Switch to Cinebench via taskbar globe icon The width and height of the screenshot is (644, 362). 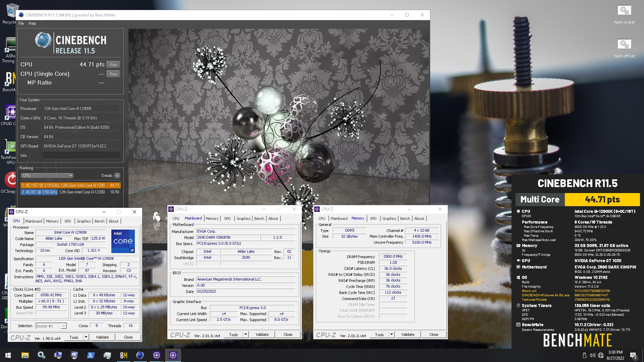[140, 355]
